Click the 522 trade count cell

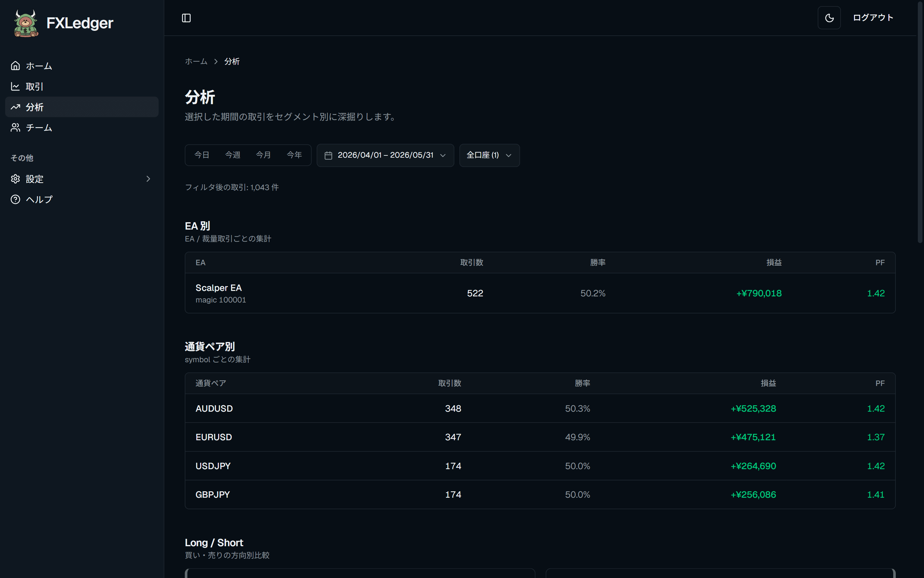pos(475,293)
